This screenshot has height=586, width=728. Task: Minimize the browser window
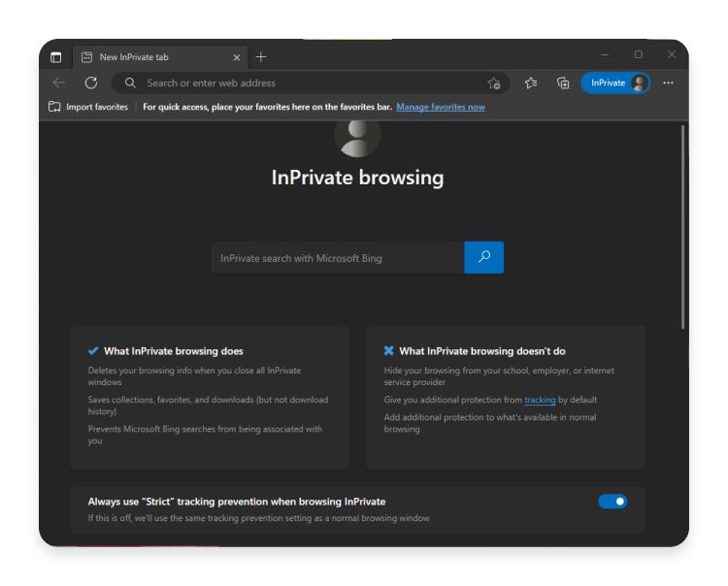605,54
